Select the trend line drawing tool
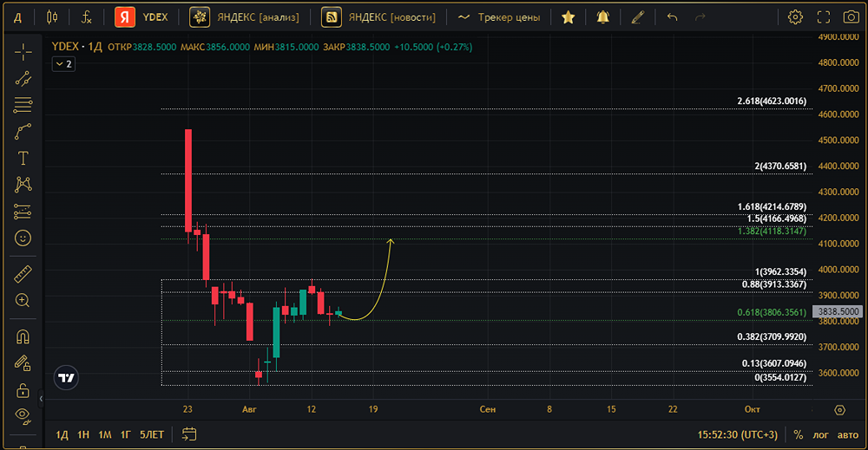 23,79
